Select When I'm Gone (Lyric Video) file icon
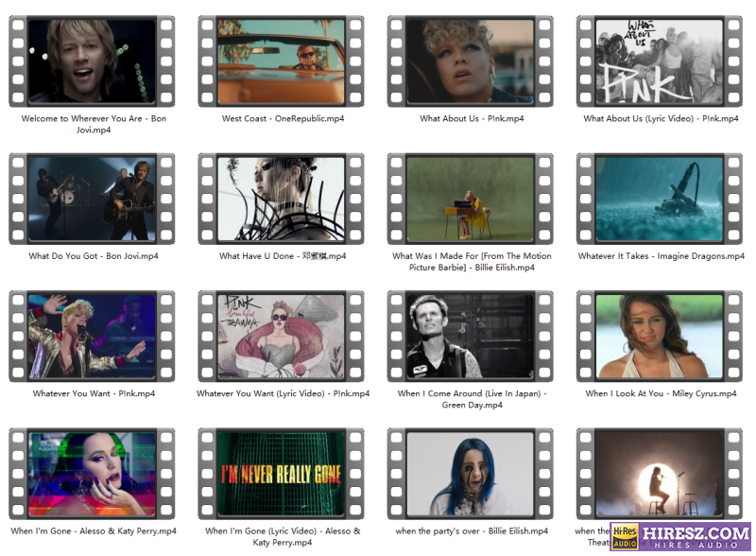Viewport: 756px width, 556px height. click(x=281, y=473)
